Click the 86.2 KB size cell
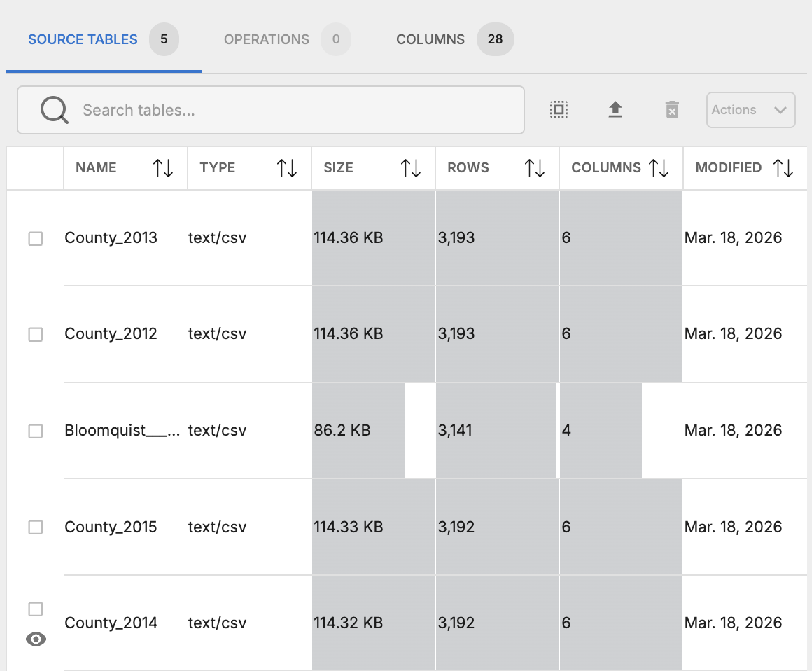This screenshot has height=671, width=812. pyautogui.click(x=373, y=430)
